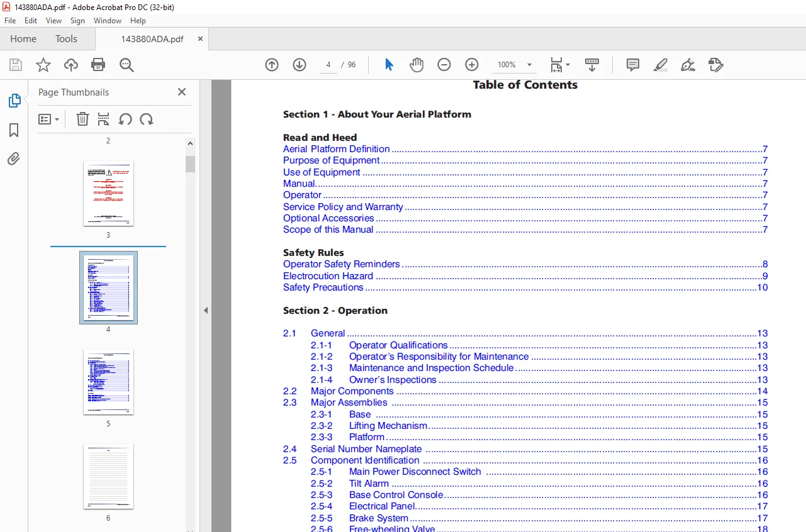Screen dimensions: 806x532
Task: Rotate page counterclockwise in thumbnails panel
Action: pos(125,119)
